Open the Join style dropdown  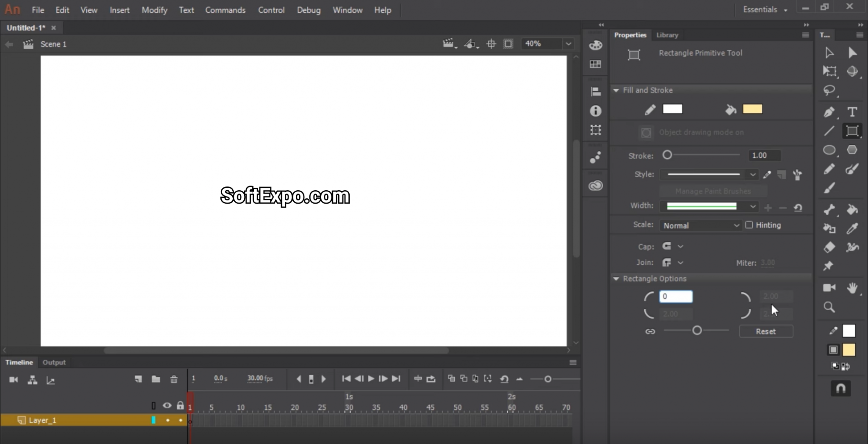[x=680, y=263]
